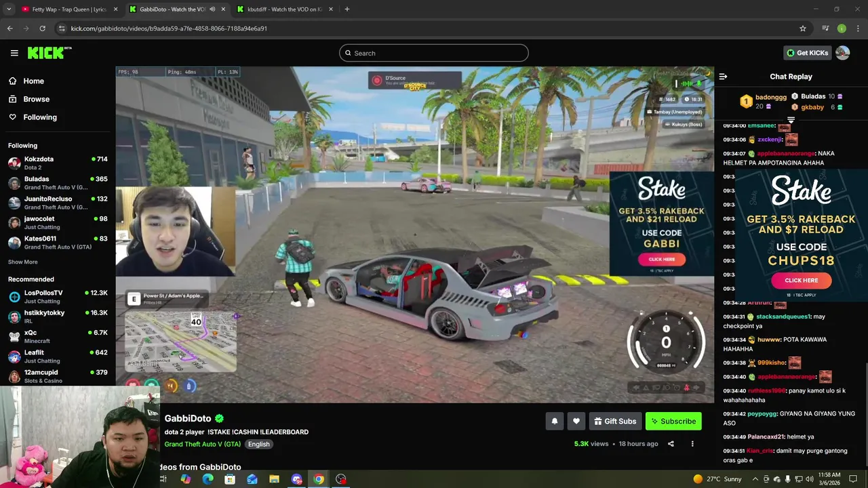Open the notification center icon
Screen dimensions: 868x488
(853, 479)
